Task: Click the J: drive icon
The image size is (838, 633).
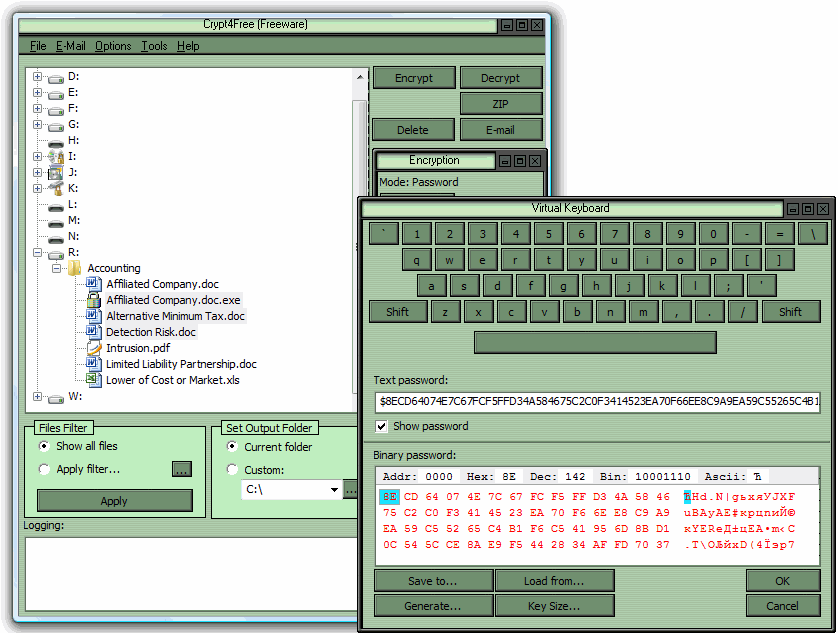Action: (x=56, y=173)
